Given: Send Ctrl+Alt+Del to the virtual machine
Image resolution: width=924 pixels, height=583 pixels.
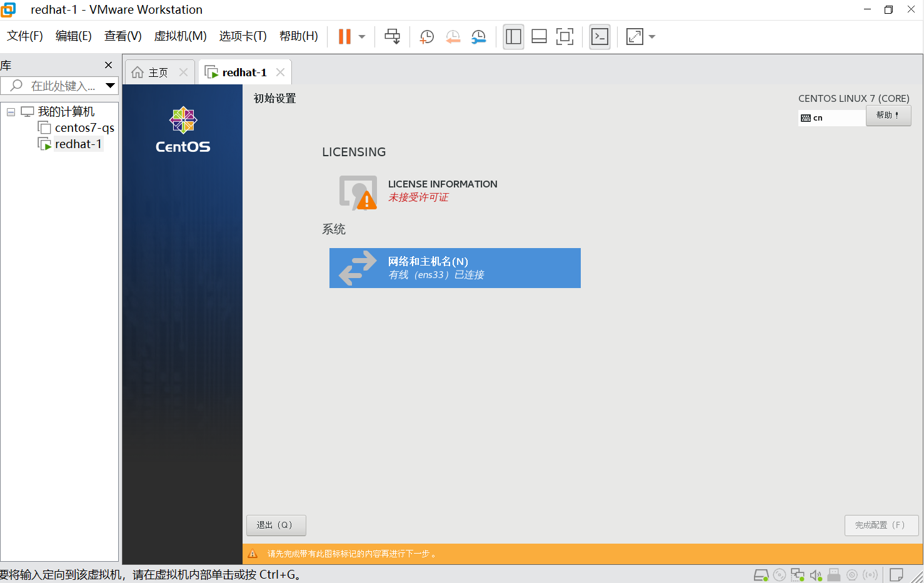Looking at the screenshot, I should click(393, 37).
